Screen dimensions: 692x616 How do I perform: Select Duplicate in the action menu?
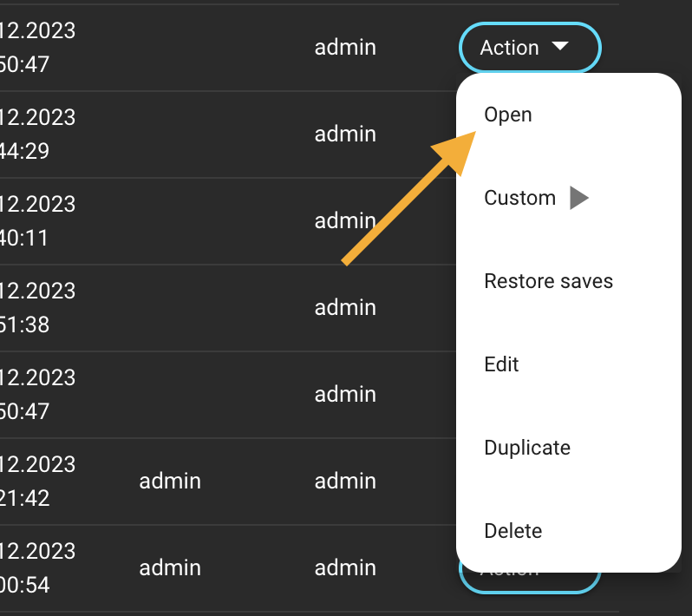click(527, 448)
